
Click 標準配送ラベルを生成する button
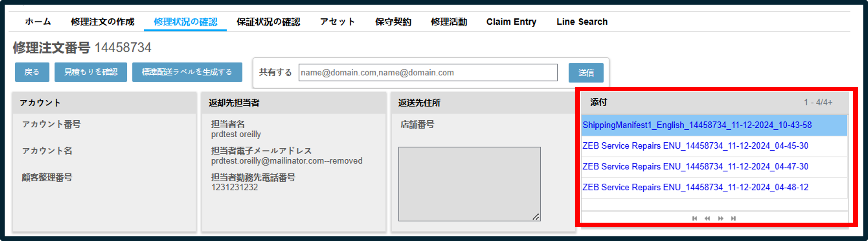tap(187, 72)
